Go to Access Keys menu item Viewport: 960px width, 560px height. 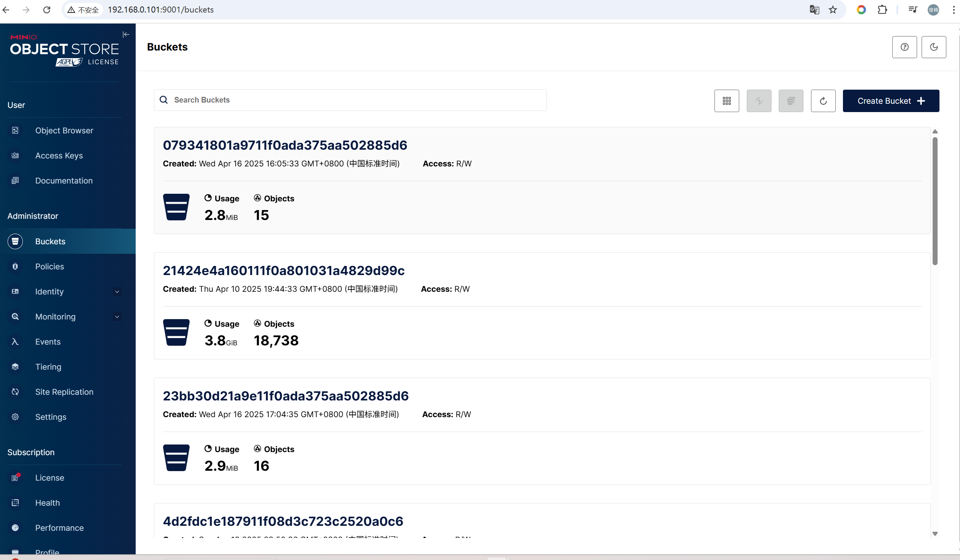59,155
